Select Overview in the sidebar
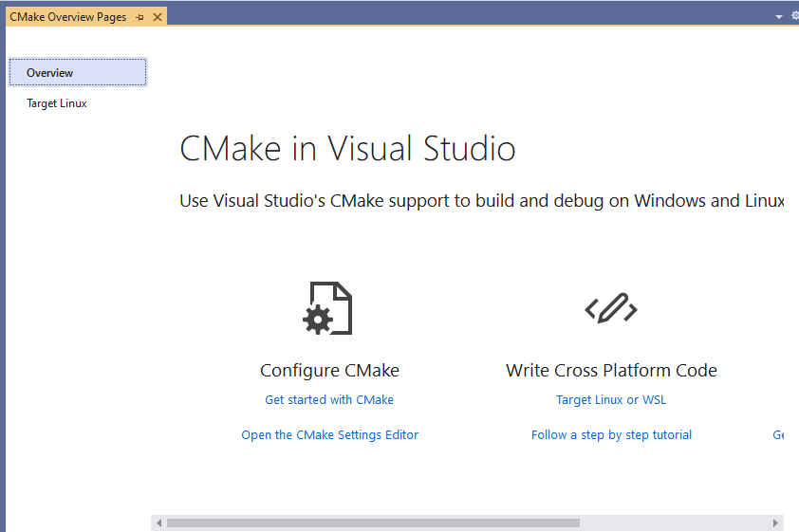 [x=78, y=72]
